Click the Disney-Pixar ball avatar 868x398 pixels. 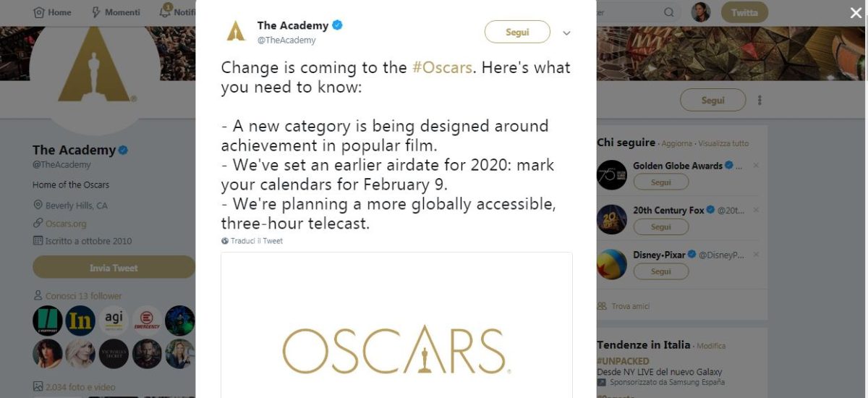612,263
